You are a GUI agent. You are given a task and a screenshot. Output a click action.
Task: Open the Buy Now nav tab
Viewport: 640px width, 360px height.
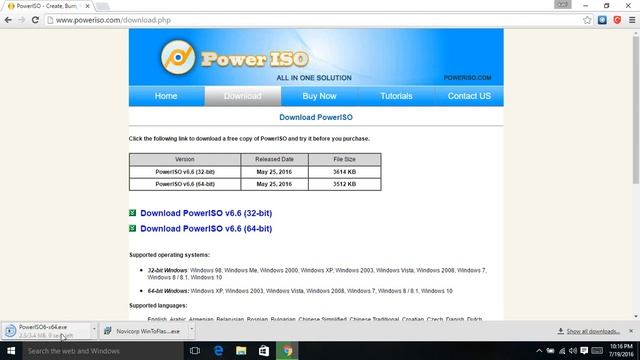point(319,96)
